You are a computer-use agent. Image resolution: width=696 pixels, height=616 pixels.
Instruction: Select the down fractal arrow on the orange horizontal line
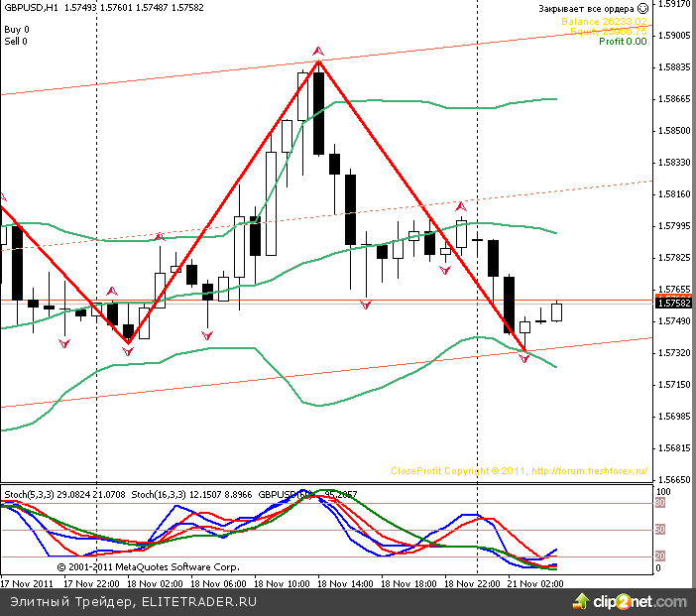point(366,305)
